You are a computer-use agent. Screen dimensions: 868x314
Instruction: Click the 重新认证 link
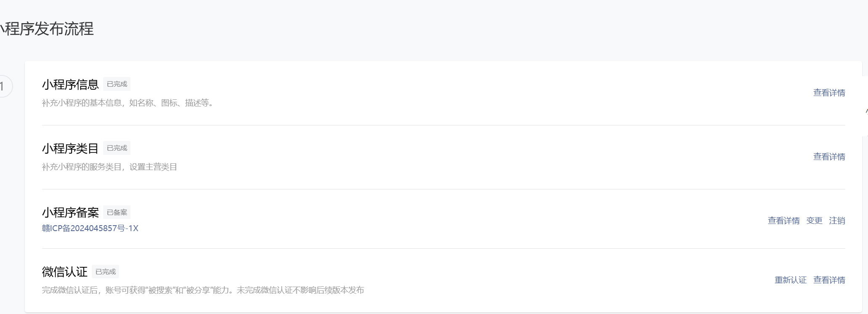tap(791, 280)
